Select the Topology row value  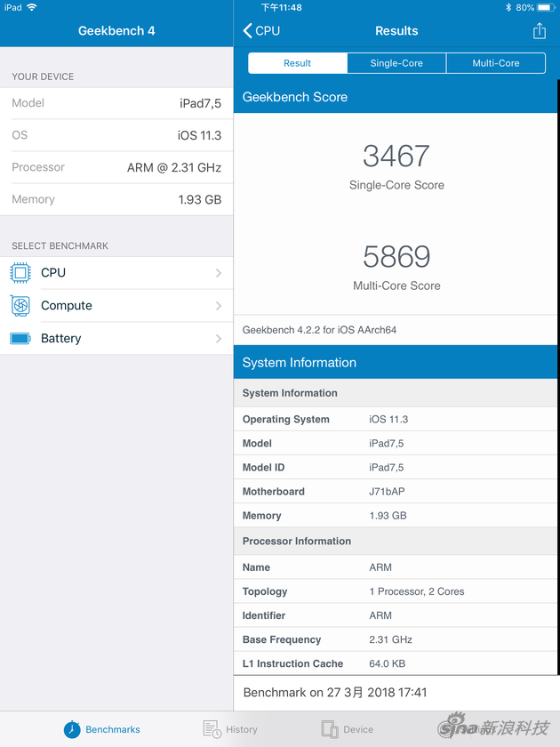click(x=417, y=591)
